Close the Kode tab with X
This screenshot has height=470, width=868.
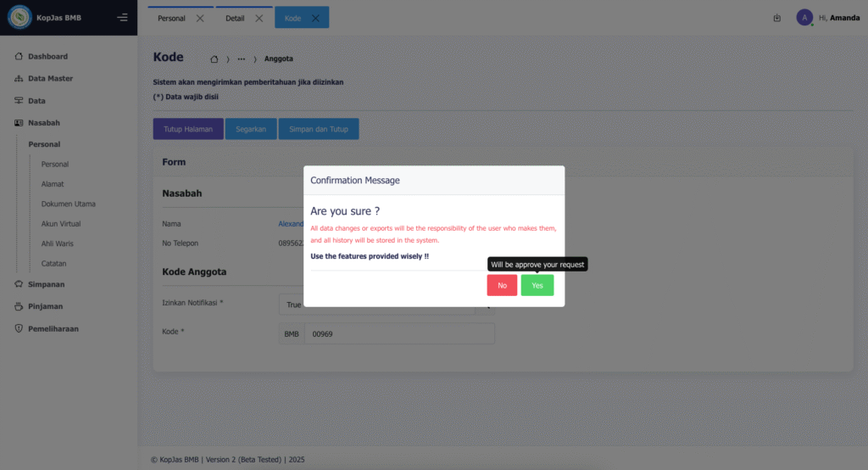(315, 18)
